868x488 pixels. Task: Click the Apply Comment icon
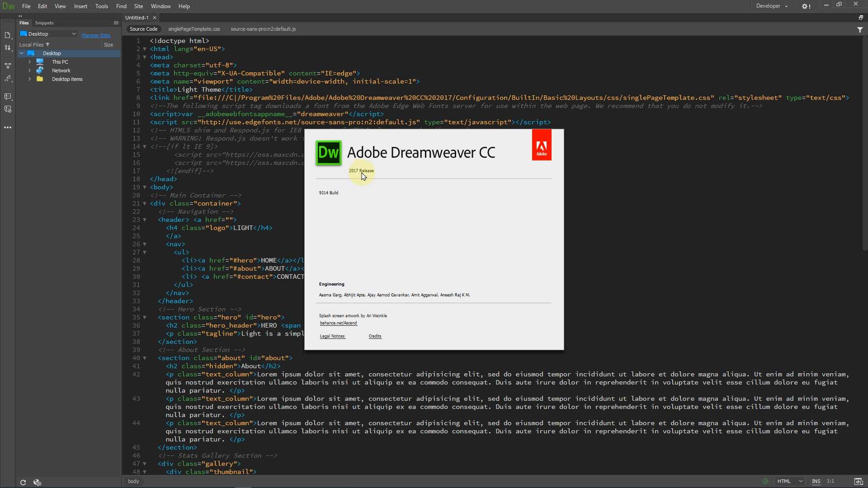click(x=8, y=97)
